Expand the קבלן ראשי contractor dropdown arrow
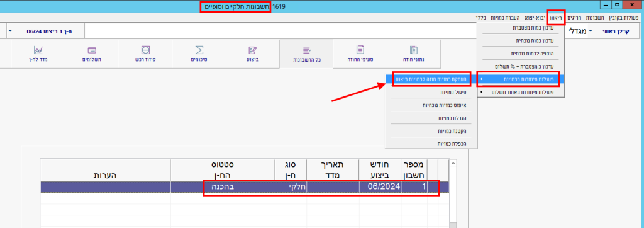This screenshot has height=228, width=644. click(x=591, y=31)
